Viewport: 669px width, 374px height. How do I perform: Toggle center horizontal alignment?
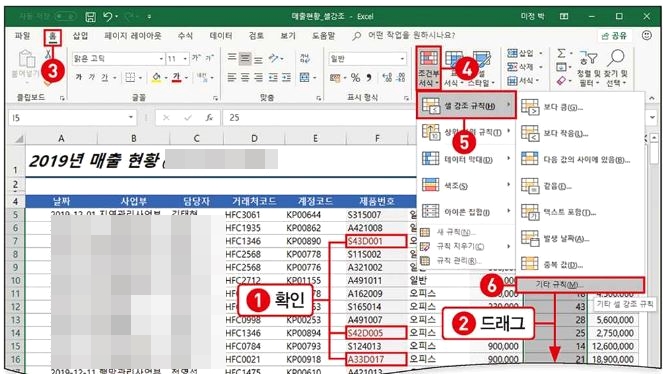coord(245,78)
